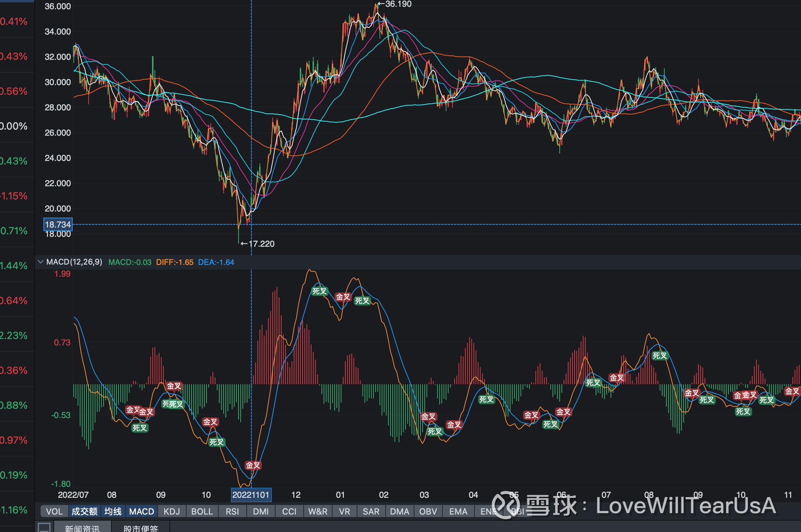Select the BOLL indicator

click(x=202, y=511)
